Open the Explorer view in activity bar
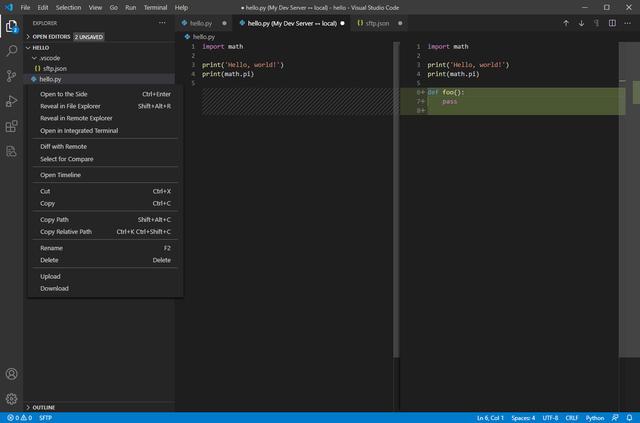The width and height of the screenshot is (640, 423). pyautogui.click(x=11, y=26)
